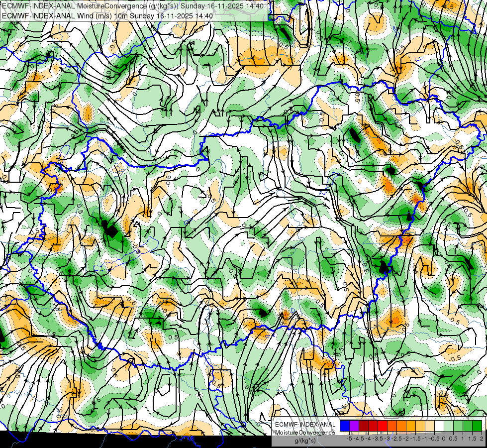Select legend swatch between -2 and -1.5
This screenshot has width=487, height=448.
pos(411,426)
